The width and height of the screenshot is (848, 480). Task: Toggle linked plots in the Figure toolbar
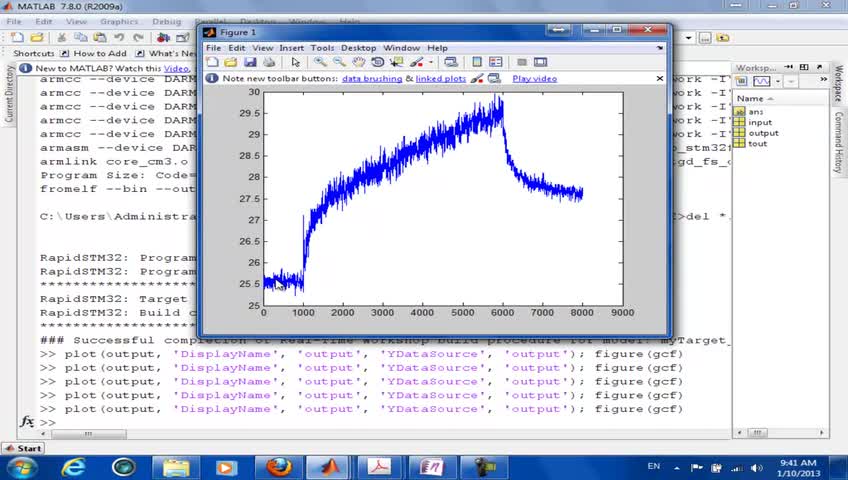450,62
